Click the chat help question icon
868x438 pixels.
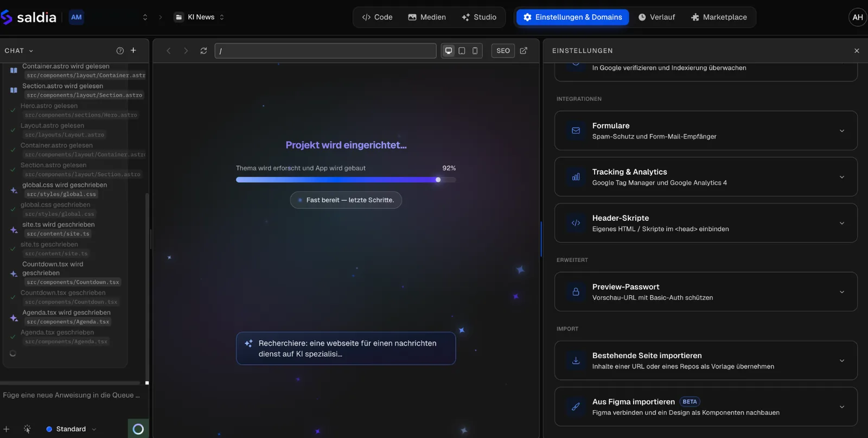pos(120,50)
